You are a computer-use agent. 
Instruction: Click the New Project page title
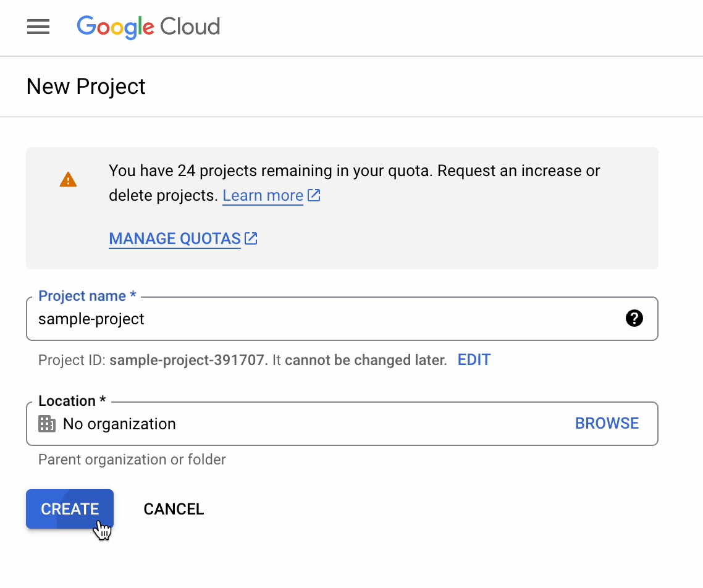85,86
